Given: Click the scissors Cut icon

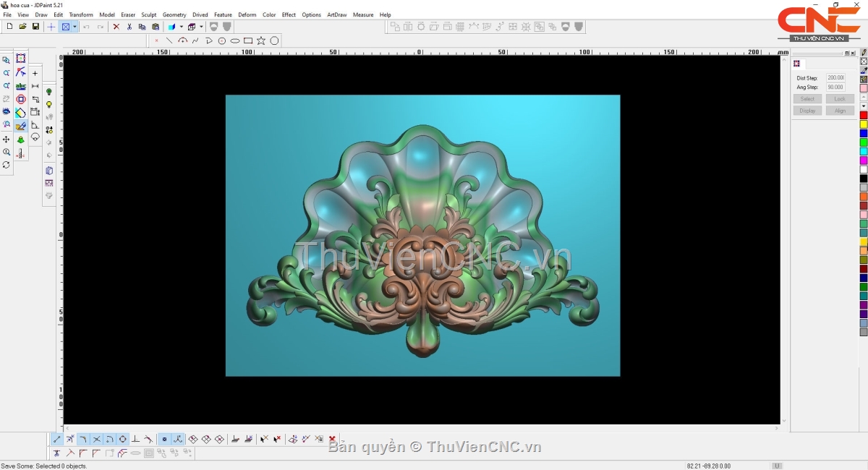Looking at the screenshot, I should pyautogui.click(x=129, y=27).
